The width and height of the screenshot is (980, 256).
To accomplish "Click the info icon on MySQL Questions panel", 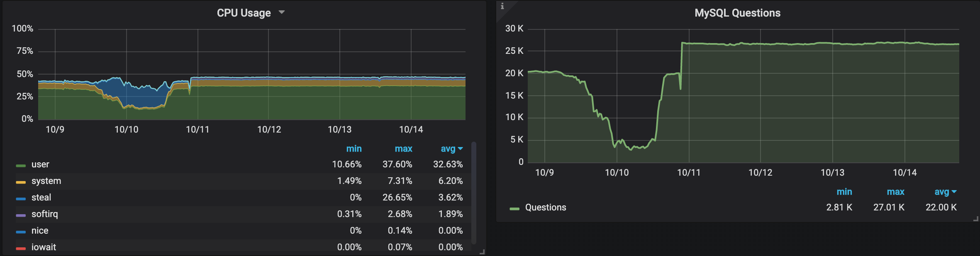I will (502, 6).
